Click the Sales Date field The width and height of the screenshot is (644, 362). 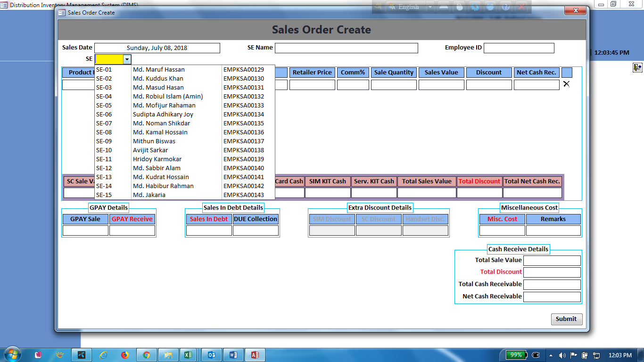(157, 48)
